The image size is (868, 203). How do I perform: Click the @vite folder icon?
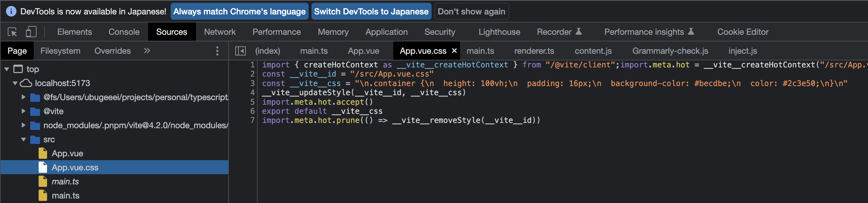click(x=35, y=111)
